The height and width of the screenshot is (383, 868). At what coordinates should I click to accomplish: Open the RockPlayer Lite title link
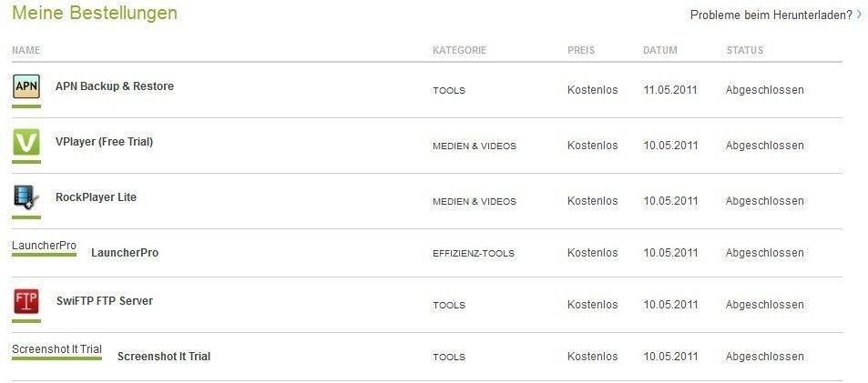coord(96,197)
